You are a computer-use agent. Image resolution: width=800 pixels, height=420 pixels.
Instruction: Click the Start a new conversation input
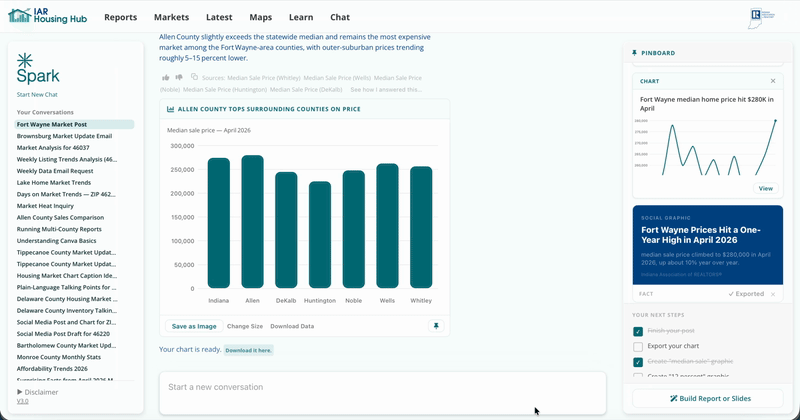click(x=383, y=392)
